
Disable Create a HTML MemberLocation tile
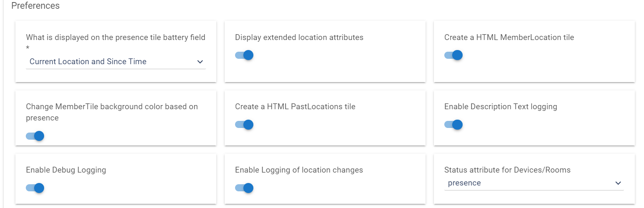[x=453, y=55]
